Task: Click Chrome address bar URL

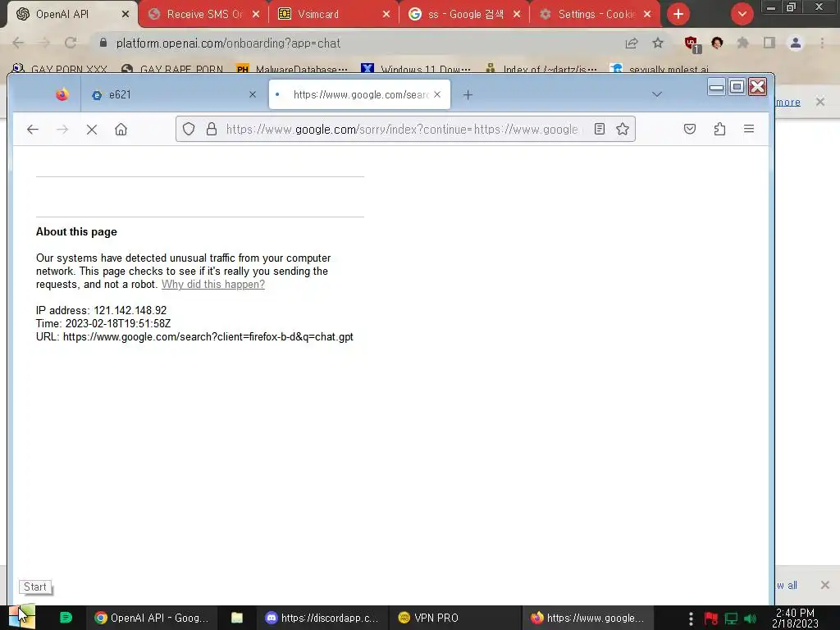Action: [228, 43]
